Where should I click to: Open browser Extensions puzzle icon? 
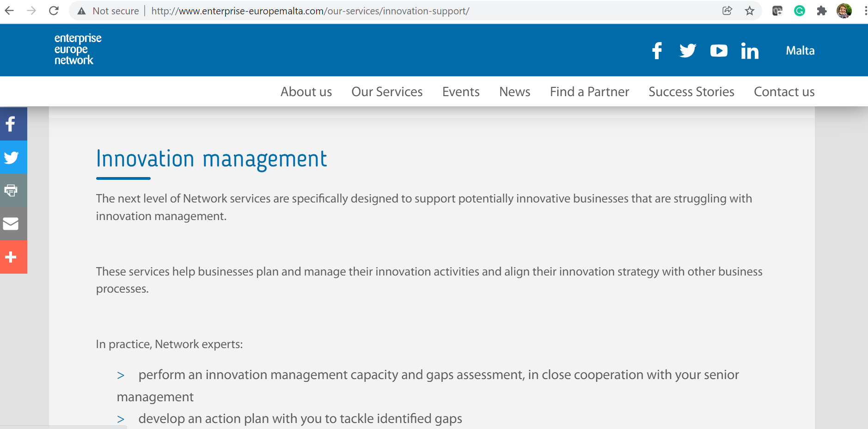pyautogui.click(x=821, y=11)
